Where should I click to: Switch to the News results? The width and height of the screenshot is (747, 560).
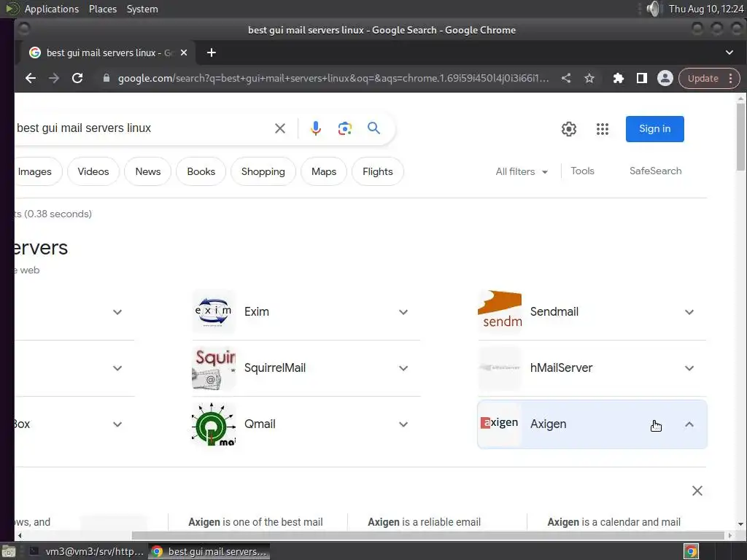pos(147,171)
